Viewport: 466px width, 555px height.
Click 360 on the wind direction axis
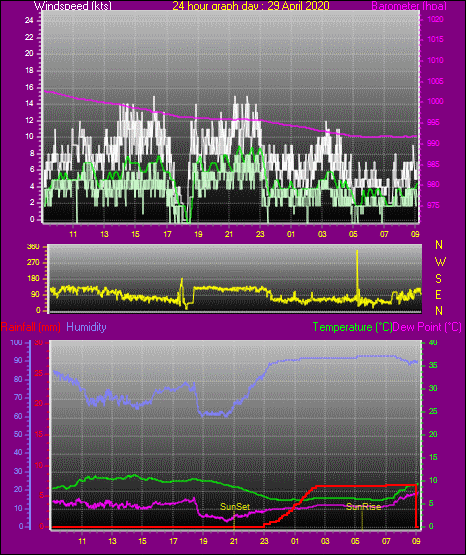click(33, 247)
